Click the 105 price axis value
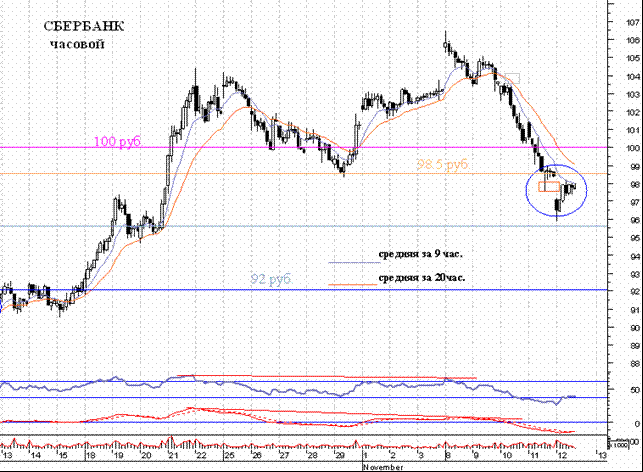 coord(633,58)
